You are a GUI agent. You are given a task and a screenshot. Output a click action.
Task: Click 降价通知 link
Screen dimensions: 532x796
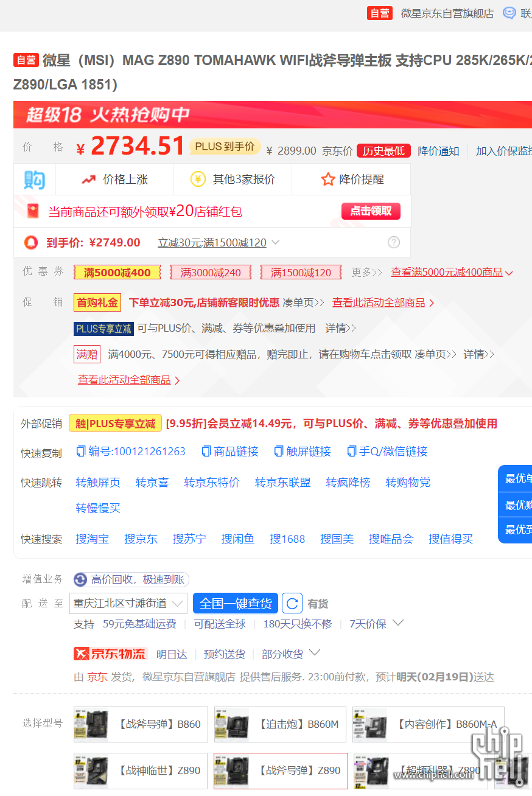click(438, 151)
